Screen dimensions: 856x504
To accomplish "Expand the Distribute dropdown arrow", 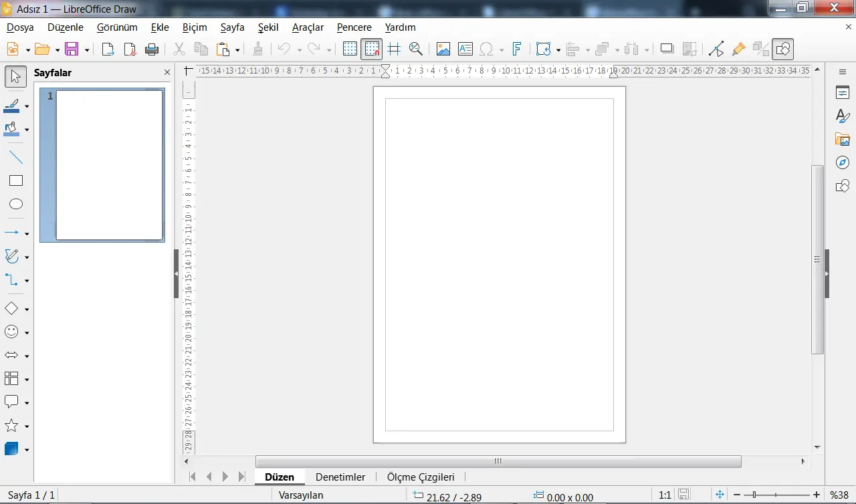I will point(647,49).
